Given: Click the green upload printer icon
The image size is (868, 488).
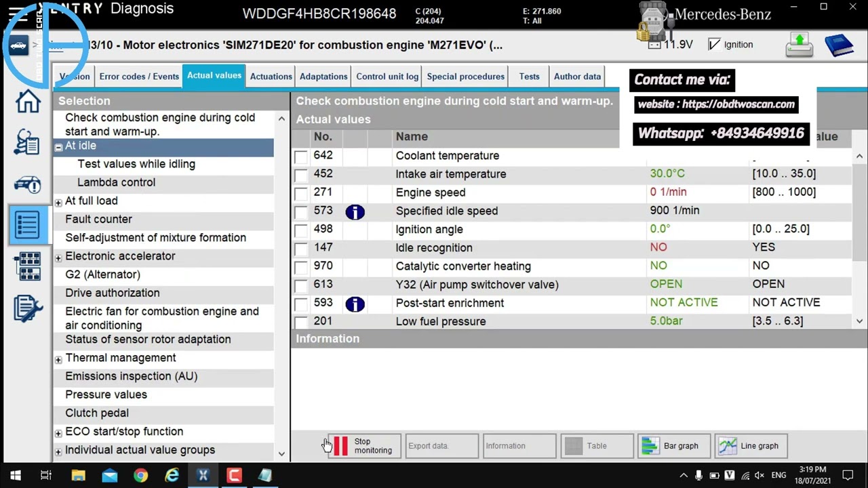Looking at the screenshot, I should [800, 45].
